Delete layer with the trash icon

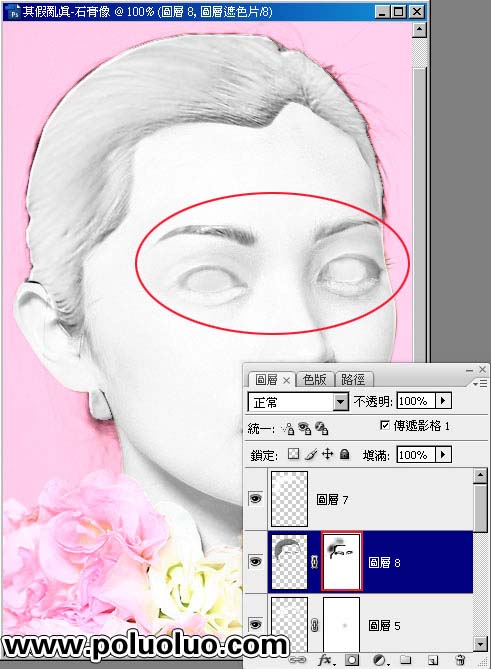coord(459,660)
